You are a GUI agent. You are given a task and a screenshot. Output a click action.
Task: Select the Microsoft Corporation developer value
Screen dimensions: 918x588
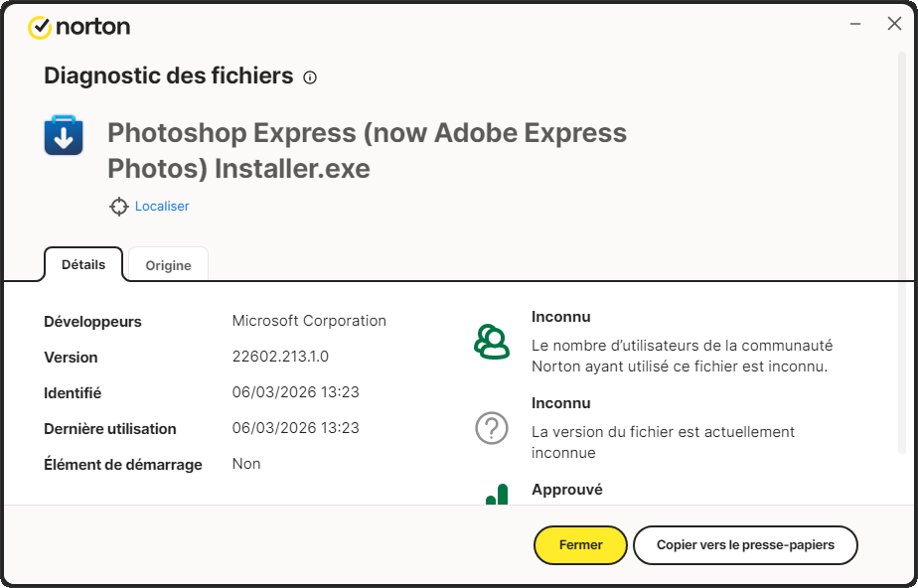click(x=309, y=321)
